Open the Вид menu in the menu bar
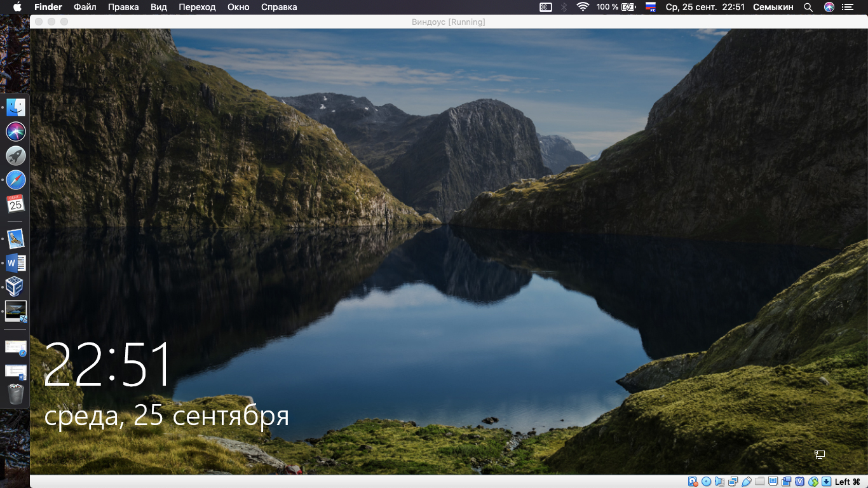Screen dimensions: 868x488 pos(158,7)
